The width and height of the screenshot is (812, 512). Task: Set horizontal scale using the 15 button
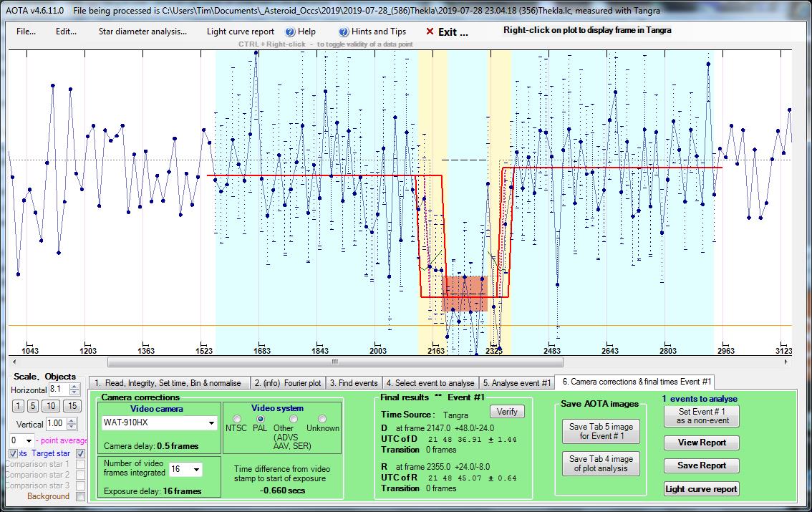72,406
